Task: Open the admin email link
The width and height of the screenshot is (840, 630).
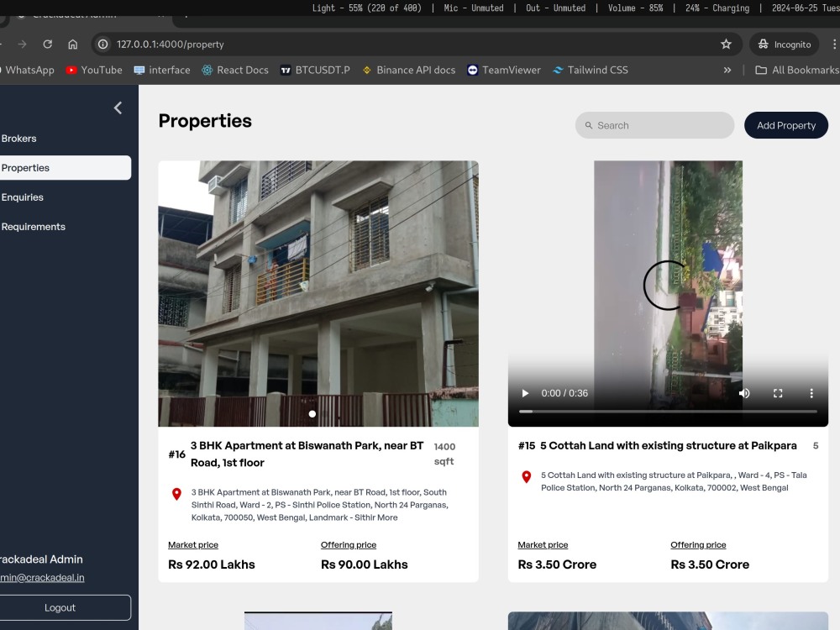Action: [x=42, y=578]
